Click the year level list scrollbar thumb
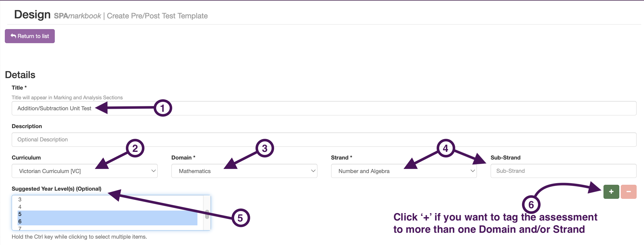 click(x=207, y=214)
